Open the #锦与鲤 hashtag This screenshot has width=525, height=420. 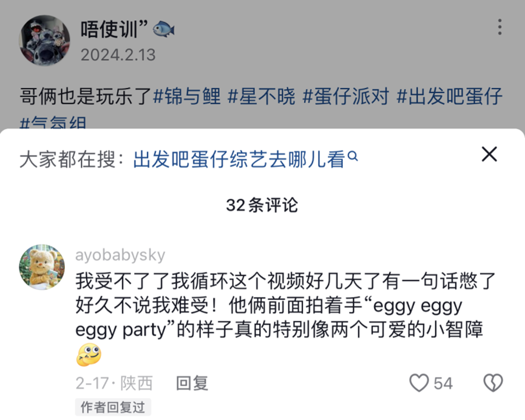coord(187,96)
